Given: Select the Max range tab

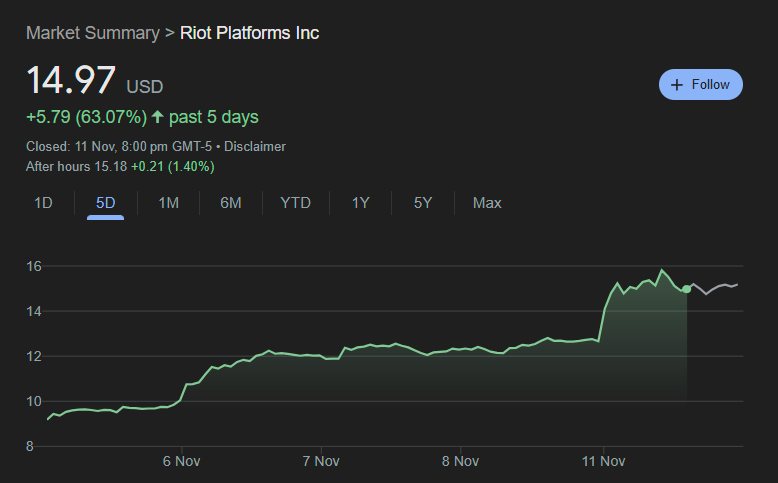Looking at the screenshot, I should 487,203.
